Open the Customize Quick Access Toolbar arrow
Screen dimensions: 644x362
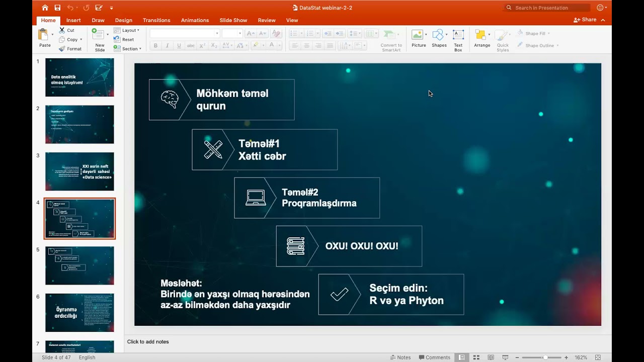[x=111, y=8]
